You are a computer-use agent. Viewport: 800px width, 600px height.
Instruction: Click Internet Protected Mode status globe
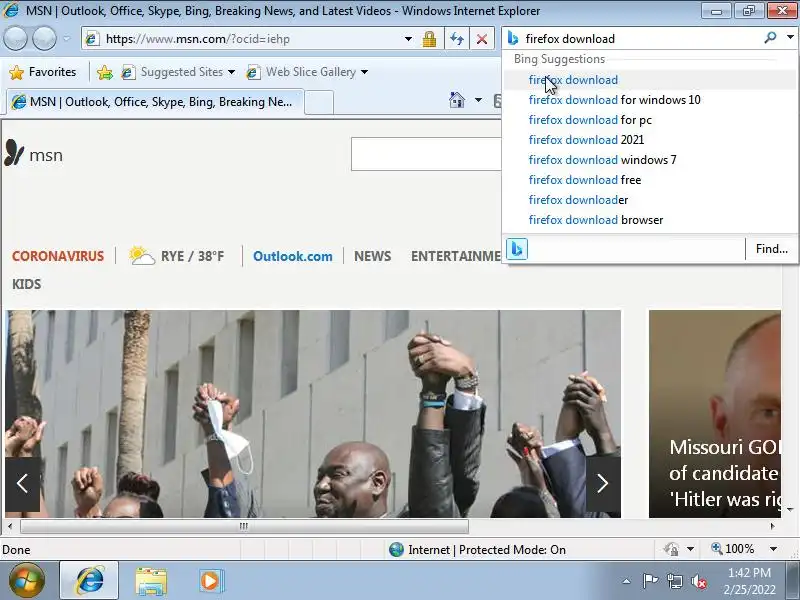[x=396, y=549]
